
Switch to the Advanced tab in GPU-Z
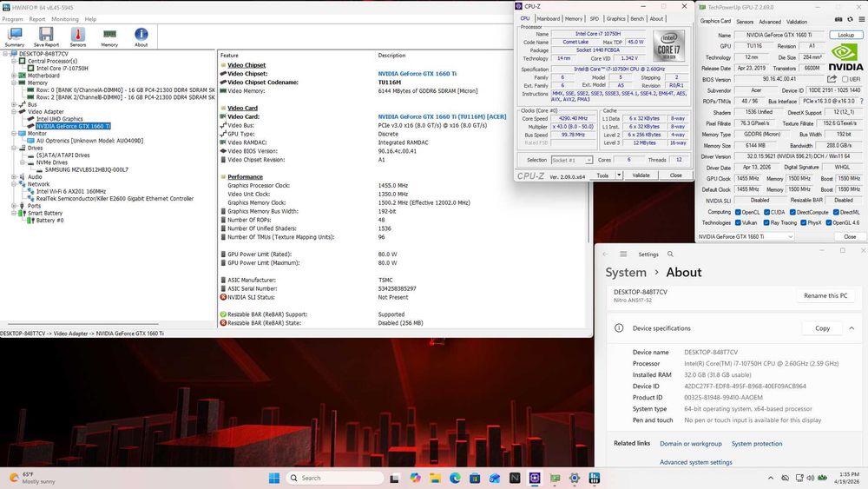tap(769, 22)
